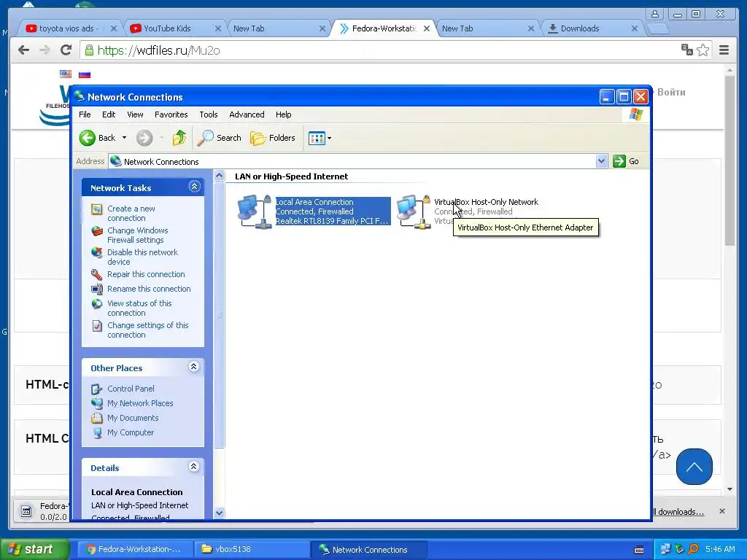Switch to the toyota vios ads tab
Image resolution: width=747 pixels, height=560 pixels.
click(69, 28)
